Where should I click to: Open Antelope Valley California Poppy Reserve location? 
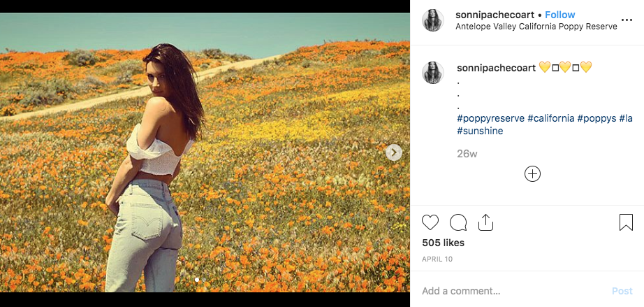(x=536, y=27)
